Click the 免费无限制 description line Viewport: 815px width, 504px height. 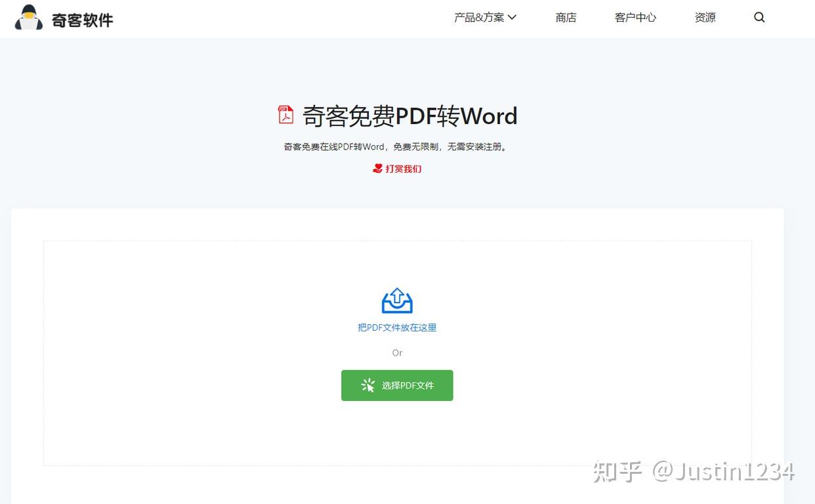coord(396,147)
